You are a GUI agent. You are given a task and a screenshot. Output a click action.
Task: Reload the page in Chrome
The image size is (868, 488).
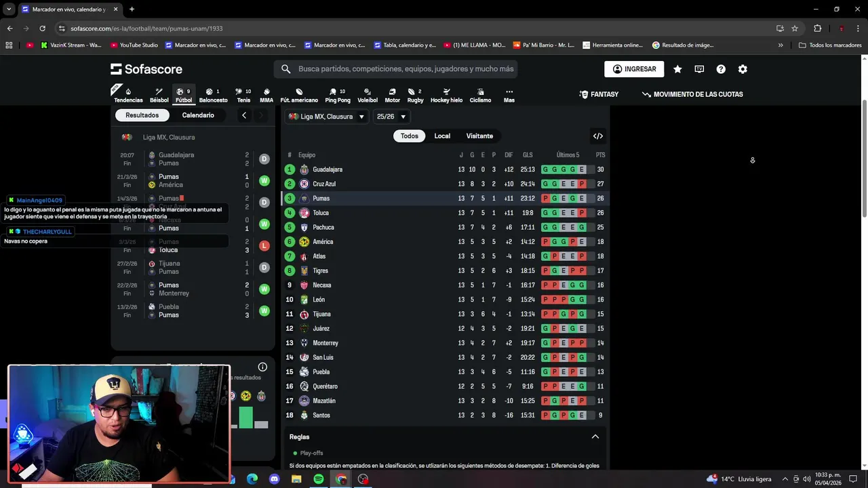click(x=42, y=28)
